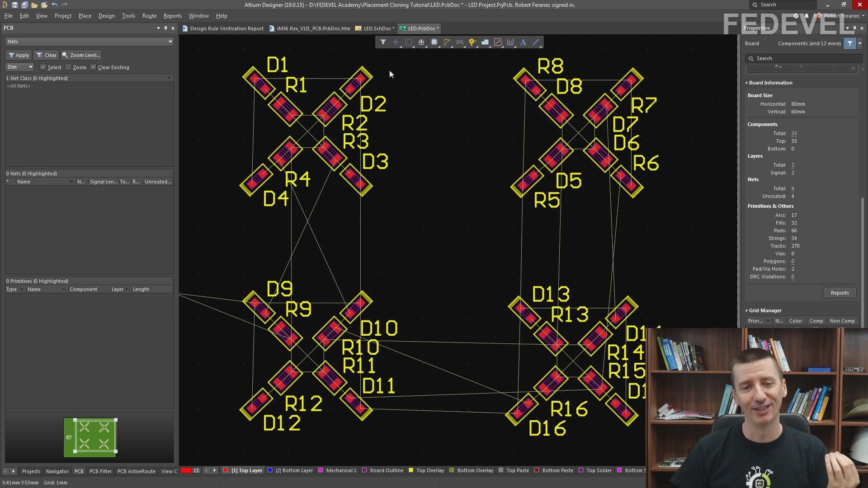Select the Place String text tool
This screenshot has height=488, width=868.
click(x=523, y=42)
